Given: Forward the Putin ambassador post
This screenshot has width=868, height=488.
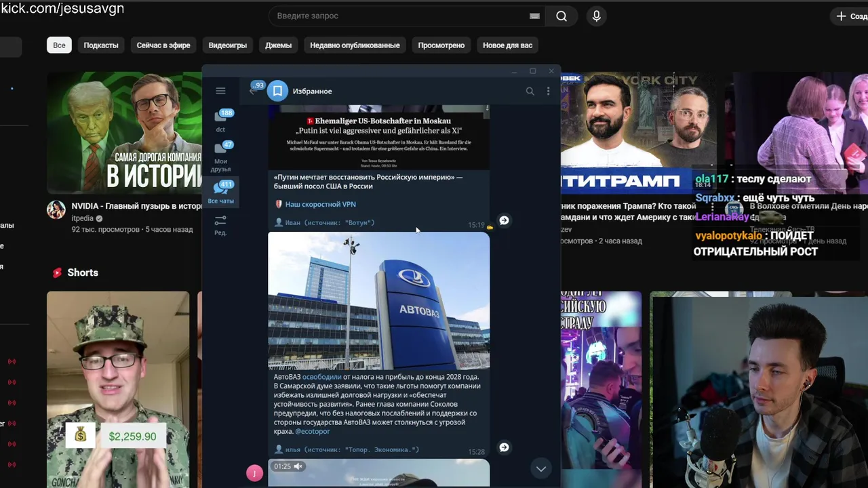Looking at the screenshot, I should point(504,220).
